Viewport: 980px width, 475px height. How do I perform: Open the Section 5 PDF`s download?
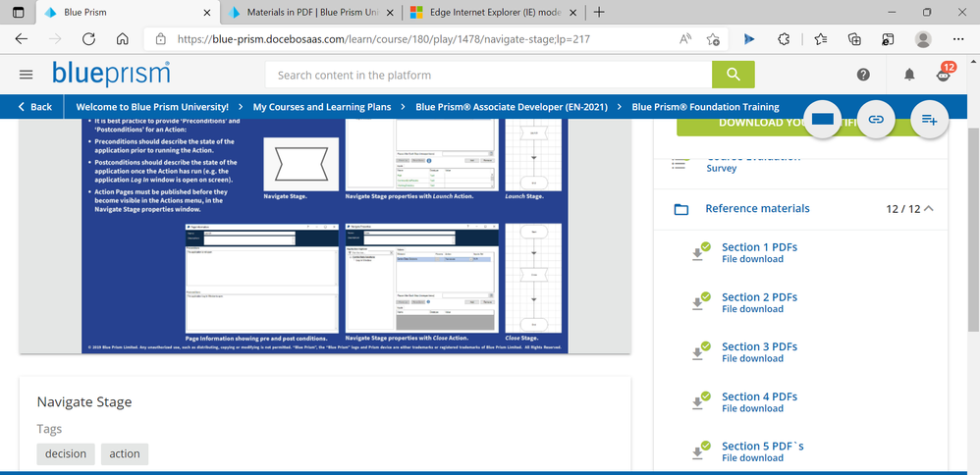[763, 450]
